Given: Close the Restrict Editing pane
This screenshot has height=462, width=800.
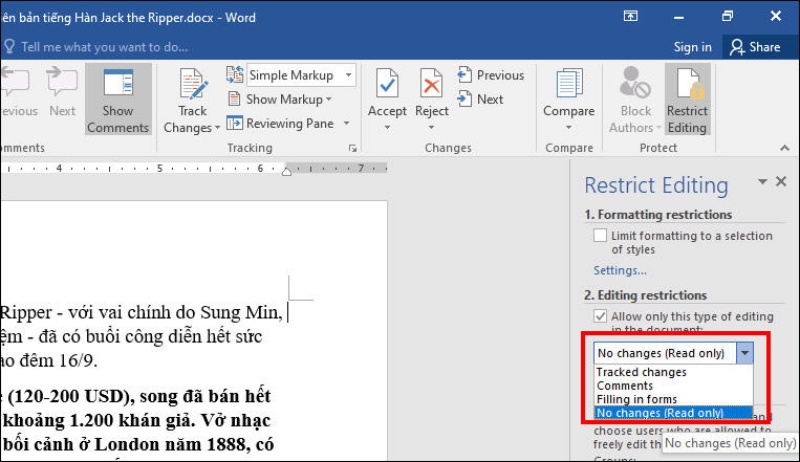Looking at the screenshot, I should pos(781,181).
